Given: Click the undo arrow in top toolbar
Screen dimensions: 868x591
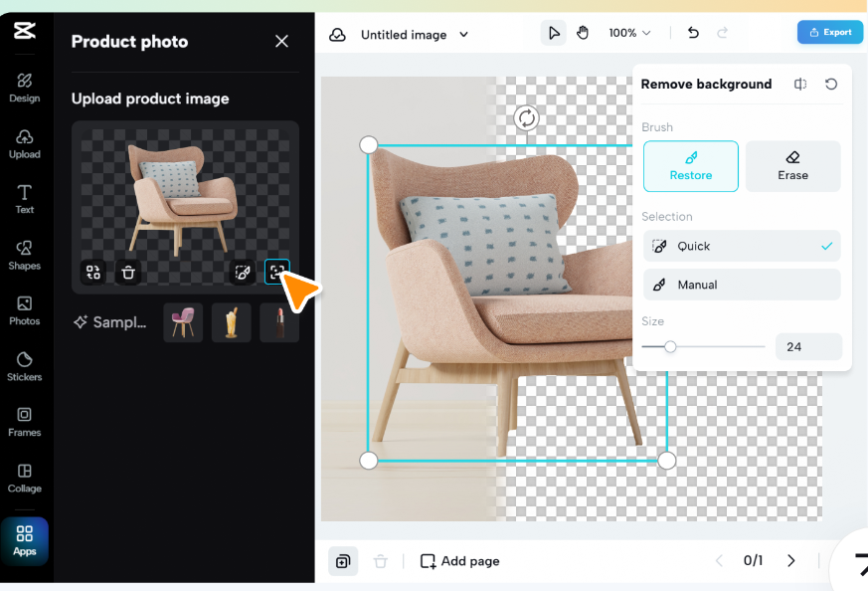Looking at the screenshot, I should 693,33.
